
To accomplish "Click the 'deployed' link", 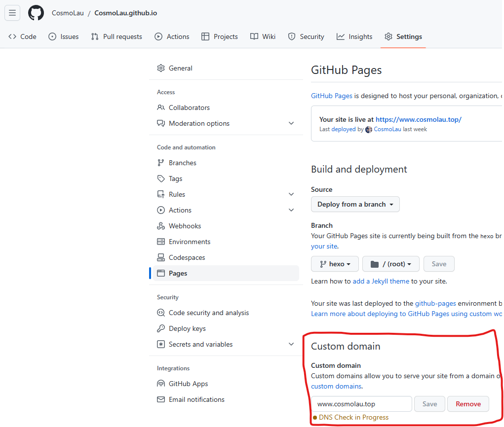I will (343, 129).
